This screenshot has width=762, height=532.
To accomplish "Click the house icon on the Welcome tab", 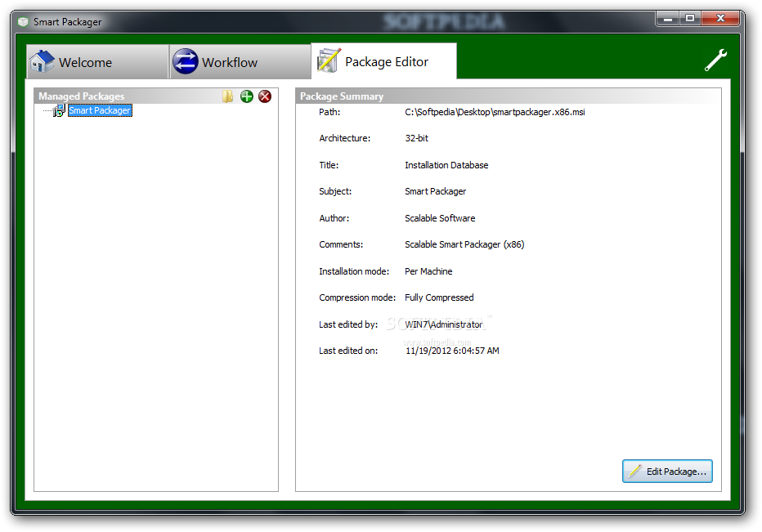I will (x=42, y=62).
